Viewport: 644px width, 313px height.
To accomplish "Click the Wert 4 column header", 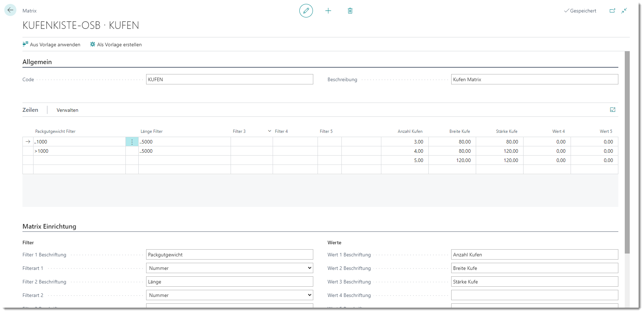I will click(558, 131).
